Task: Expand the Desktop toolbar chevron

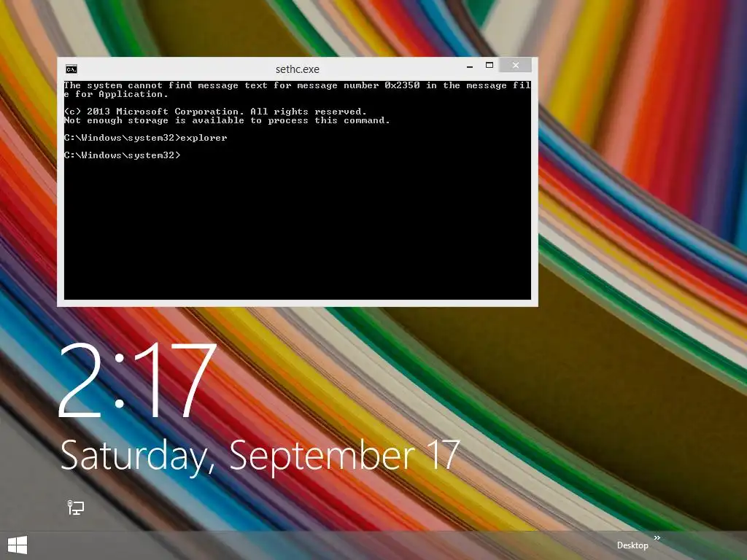Action: click(657, 537)
